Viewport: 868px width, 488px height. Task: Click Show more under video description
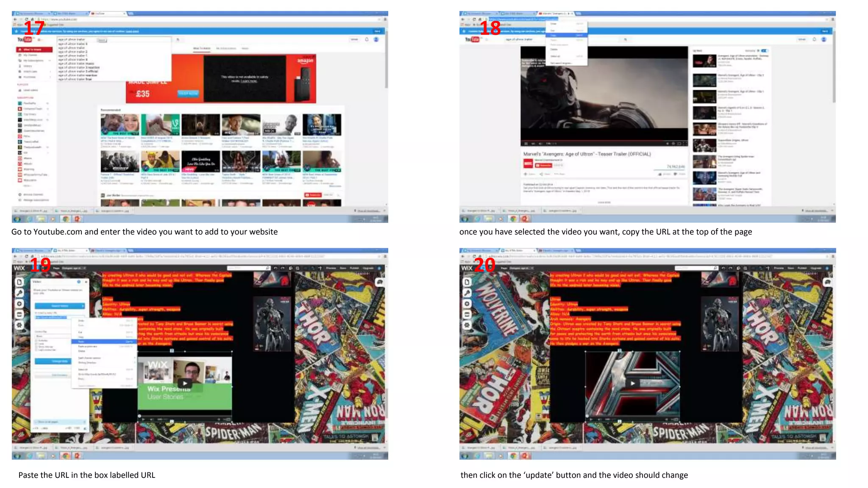(x=604, y=202)
